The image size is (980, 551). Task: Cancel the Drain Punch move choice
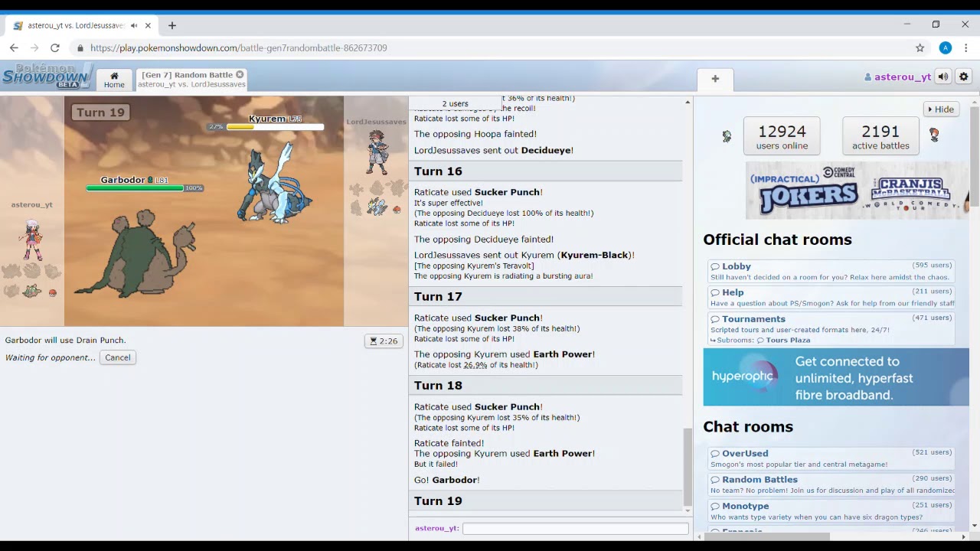click(x=118, y=357)
